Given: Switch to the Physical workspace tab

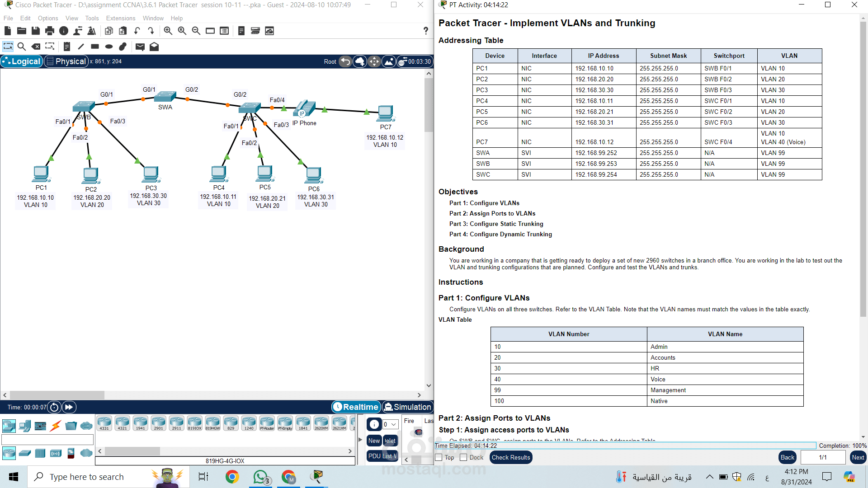Looking at the screenshot, I should pyautogui.click(x=66, y=61).
